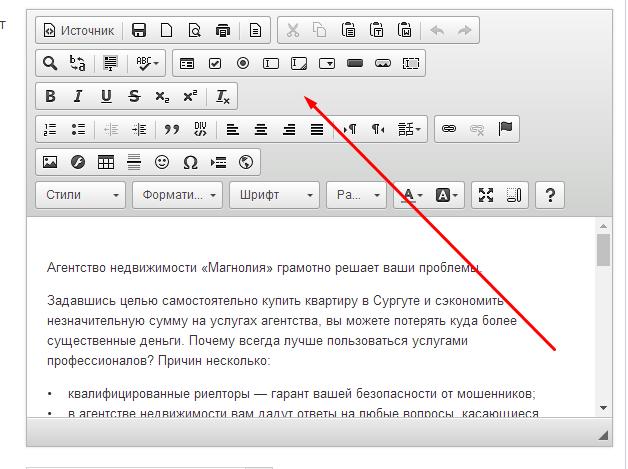Image resolution: width=628 pixels, height=469 pixels.
Task: Toggle bold formatting
Action: point(50,96)
